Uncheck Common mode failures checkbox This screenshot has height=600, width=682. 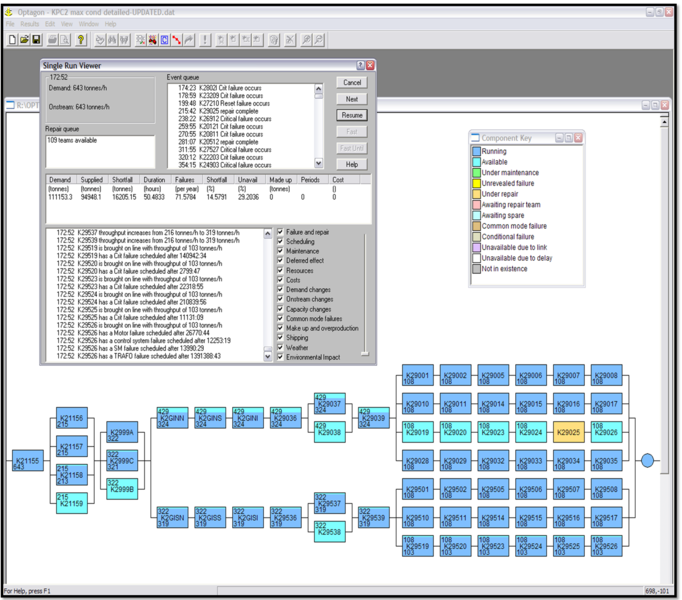(x=280, y=318)
